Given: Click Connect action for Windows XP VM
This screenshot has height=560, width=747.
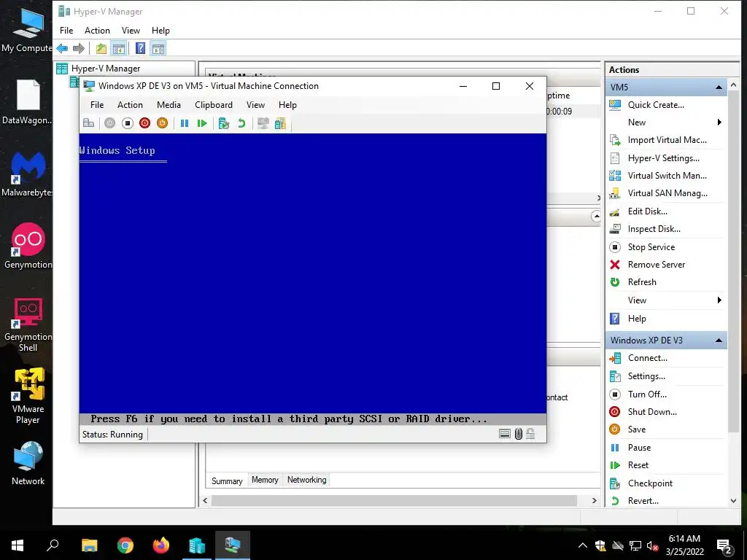Looking at the screenshot, I should coord(648,358).
